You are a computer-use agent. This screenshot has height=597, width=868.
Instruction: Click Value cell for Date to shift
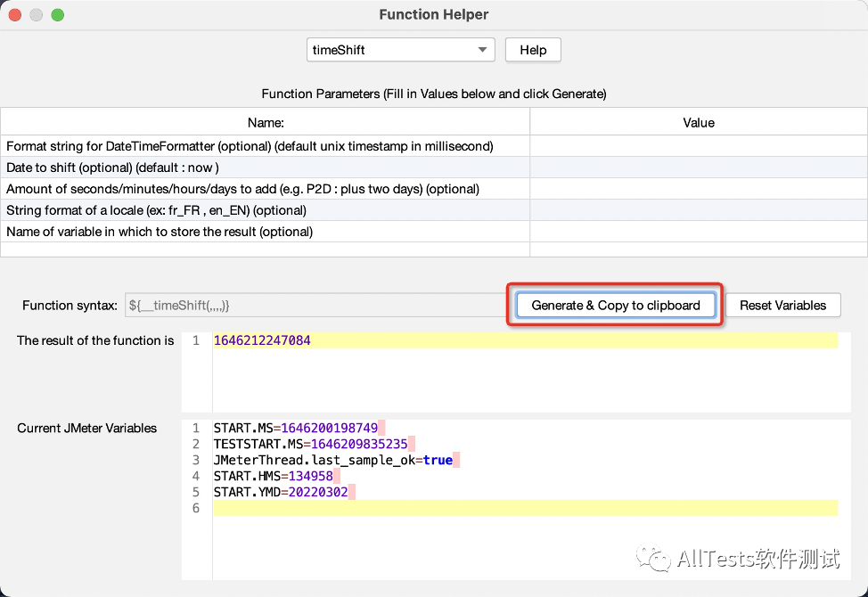tap(699, 168)
